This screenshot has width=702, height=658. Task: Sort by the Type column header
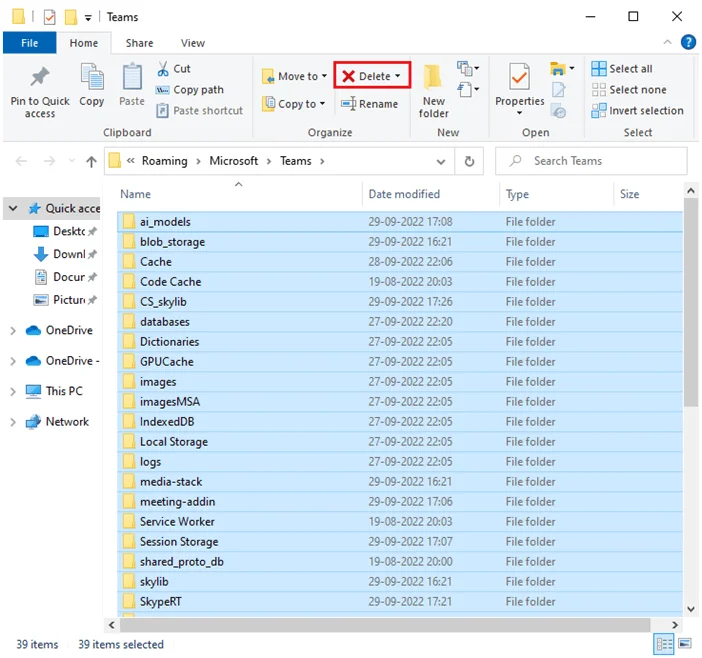[x=556, y=194]
